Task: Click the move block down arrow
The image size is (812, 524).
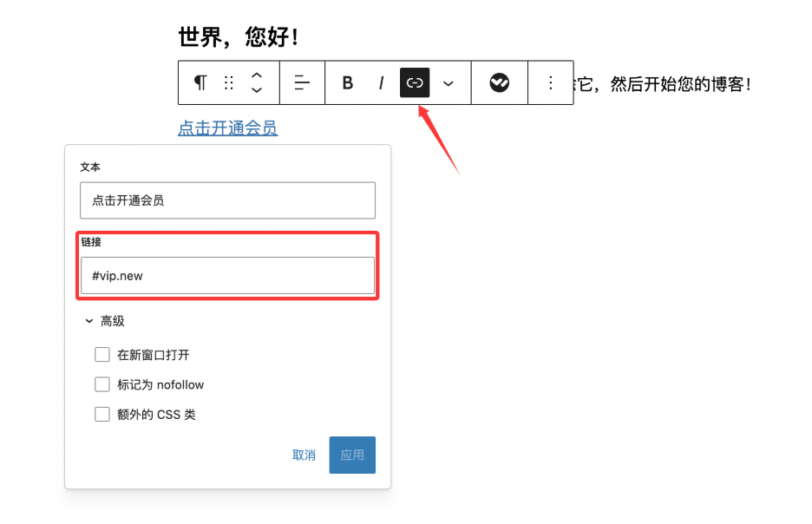Action: coord(256,89)
